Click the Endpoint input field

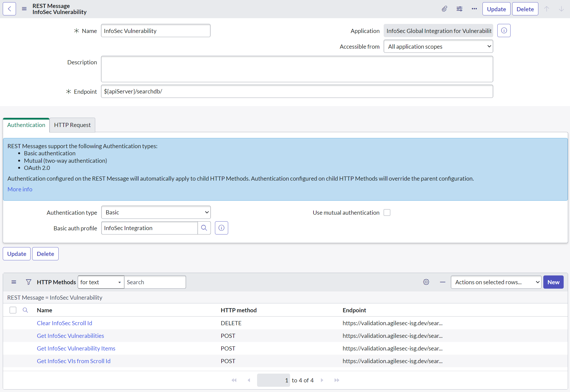pyautogui.click(x=297, y=91)
